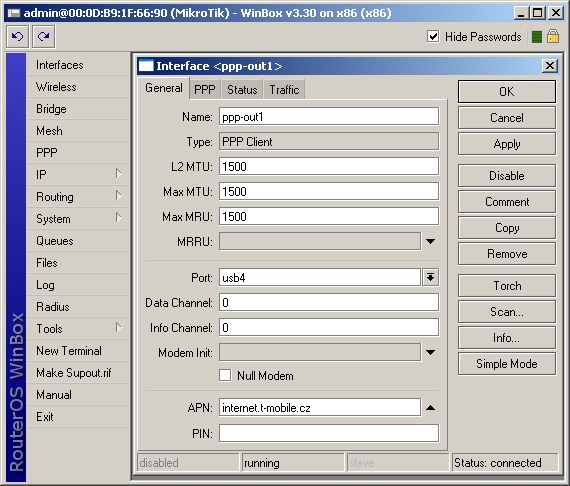Open the PPP sidebar menu item
The image size is (570, 486).
pyautogui.click(x=78, y=152)
